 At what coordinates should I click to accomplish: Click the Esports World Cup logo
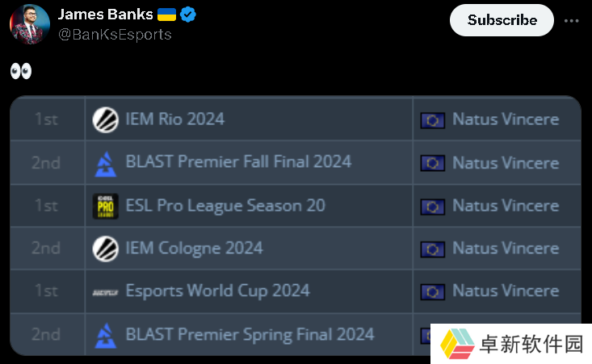pyautogui.click(x=106, y=292)
